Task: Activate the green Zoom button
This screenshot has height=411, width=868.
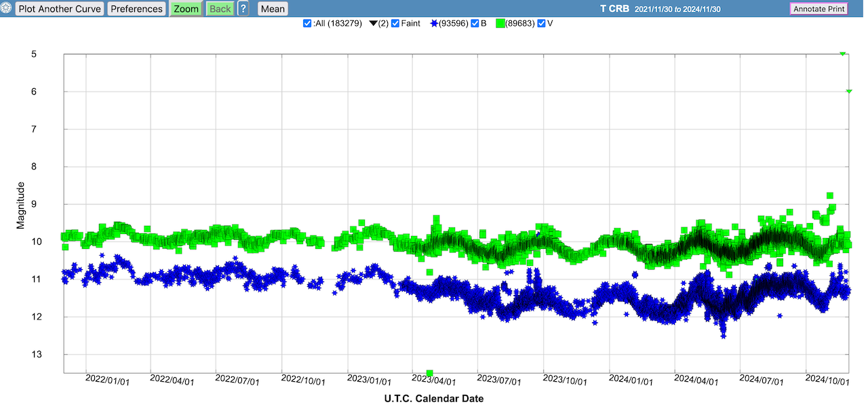Action: [186, 9]
